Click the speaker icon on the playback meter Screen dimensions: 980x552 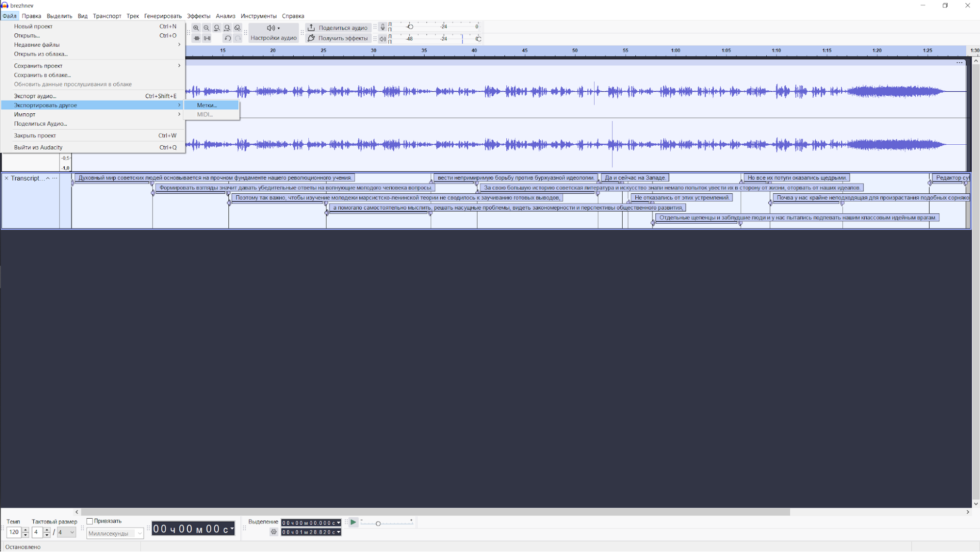pos(384,39)
